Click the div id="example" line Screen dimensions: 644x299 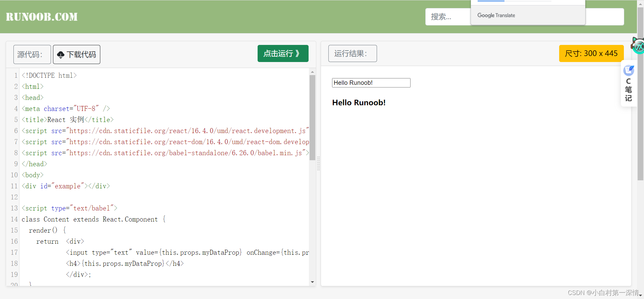pos(66,186)
